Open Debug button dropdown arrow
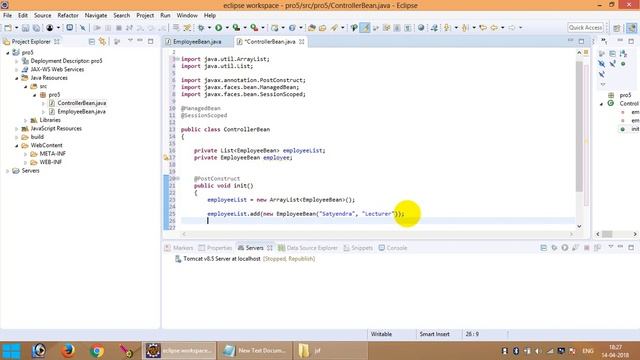Image resolution: width=640 pixels, height=360 pixels. 209,28
